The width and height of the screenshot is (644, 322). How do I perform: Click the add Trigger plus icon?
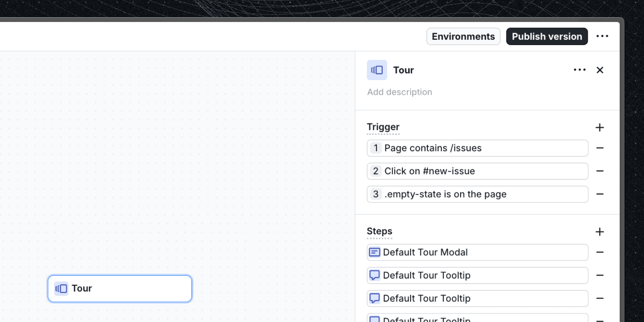pos(600,127)
